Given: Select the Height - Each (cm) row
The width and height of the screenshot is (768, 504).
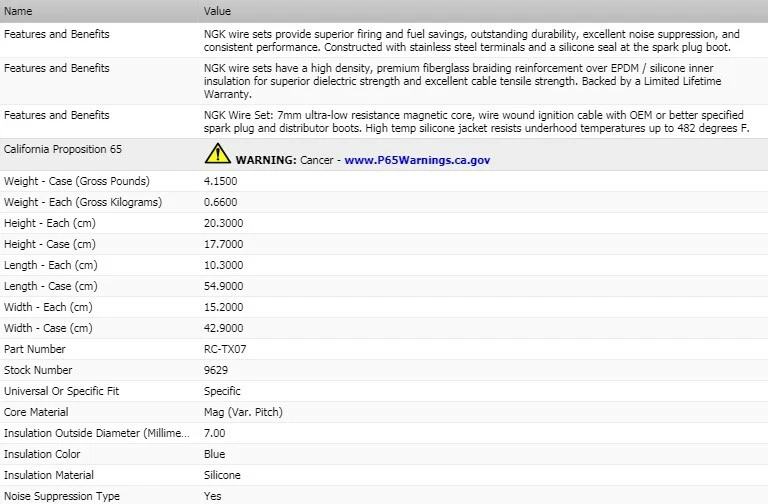Looking at the screenshot, I should tap(384, 223).
